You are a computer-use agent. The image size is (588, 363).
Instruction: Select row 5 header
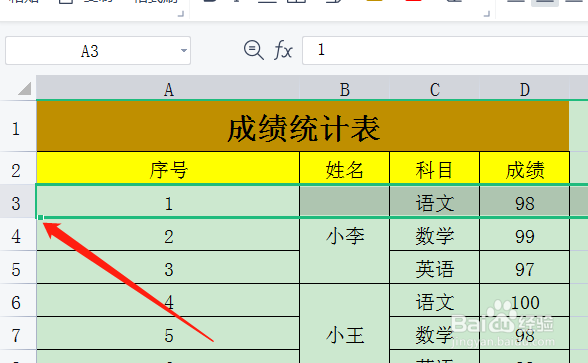18,267
